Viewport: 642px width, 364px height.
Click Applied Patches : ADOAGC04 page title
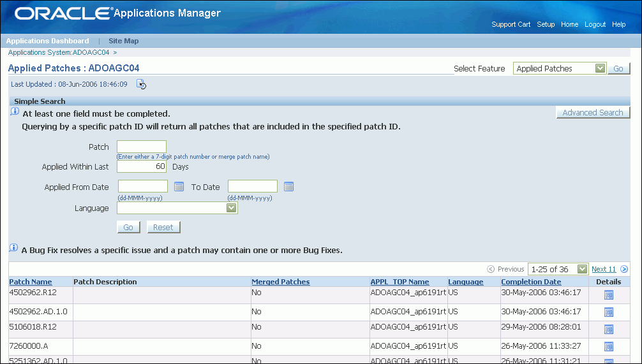pos(73,68)
